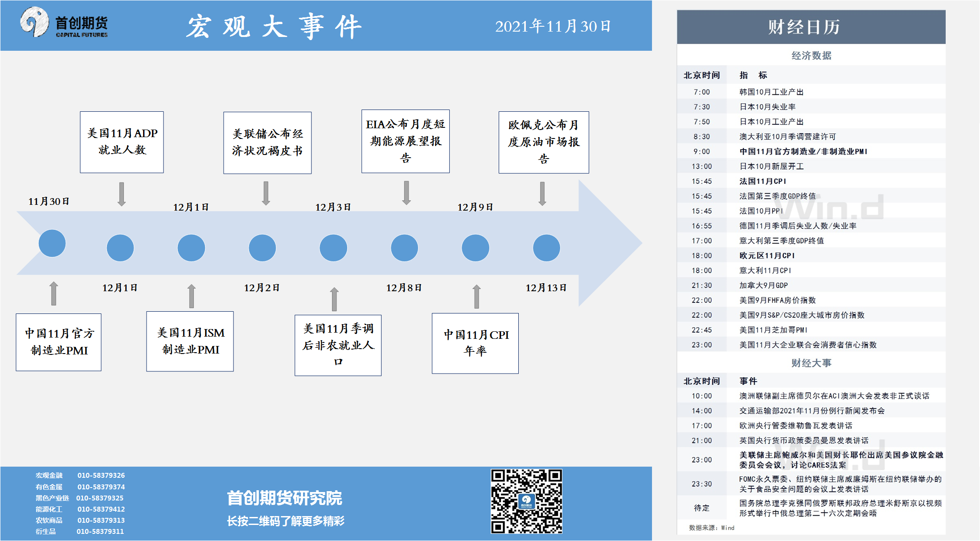The width and height of the screenshot is (980, 541).
Task: Click event 国务院总理李克强 中俄总理会晤
Action: 811,508
